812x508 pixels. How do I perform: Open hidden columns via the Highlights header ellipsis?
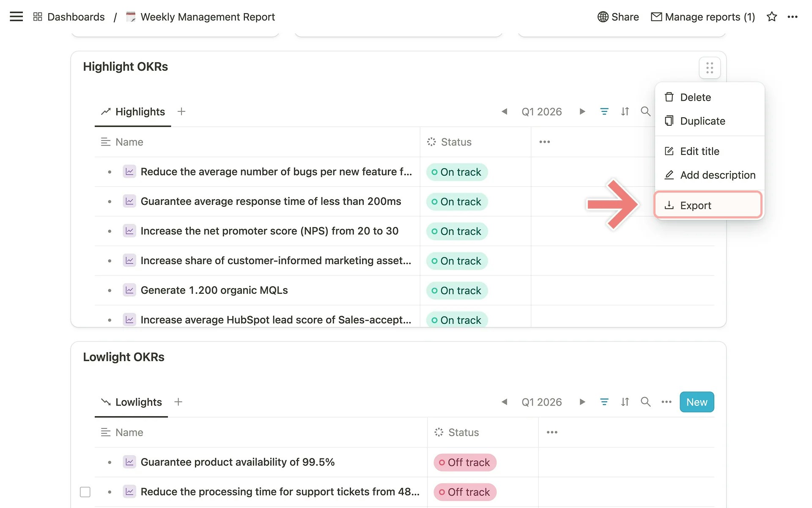(x=544, y=142)
